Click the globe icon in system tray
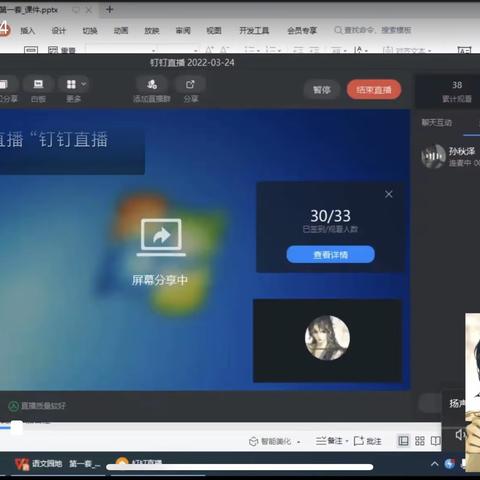The width and height of the screenshot is (480, 480). tap(449, 464)
